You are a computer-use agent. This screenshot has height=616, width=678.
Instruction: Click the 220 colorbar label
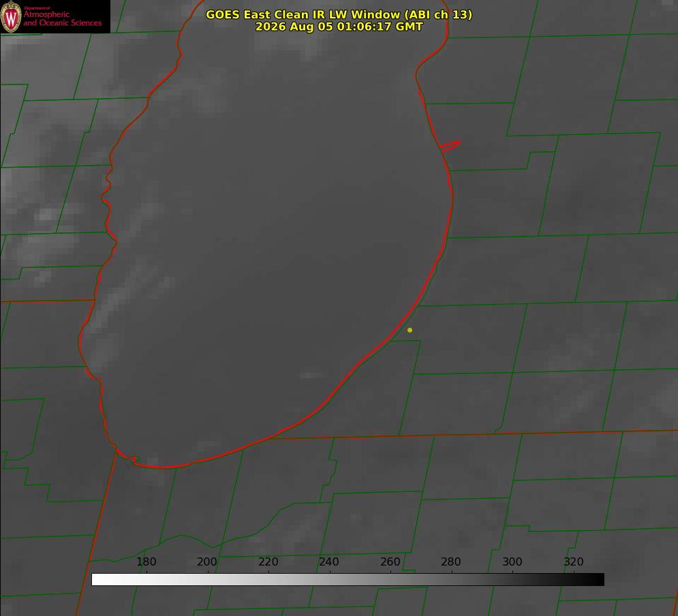268,561
